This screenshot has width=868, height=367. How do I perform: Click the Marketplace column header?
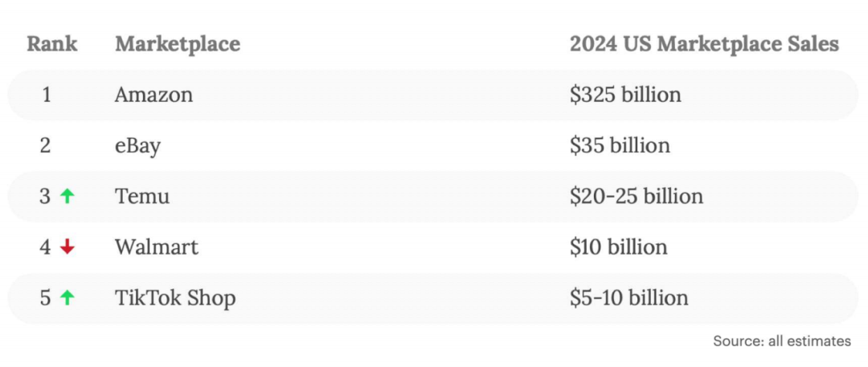[x=177, y=43]
